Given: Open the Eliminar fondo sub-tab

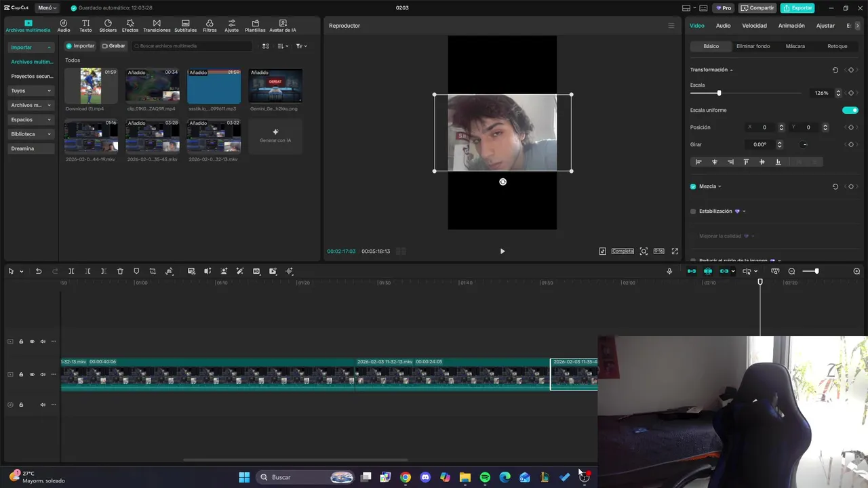Looking at the screenshot, I should pyautogui.click(x=753, y=46).
